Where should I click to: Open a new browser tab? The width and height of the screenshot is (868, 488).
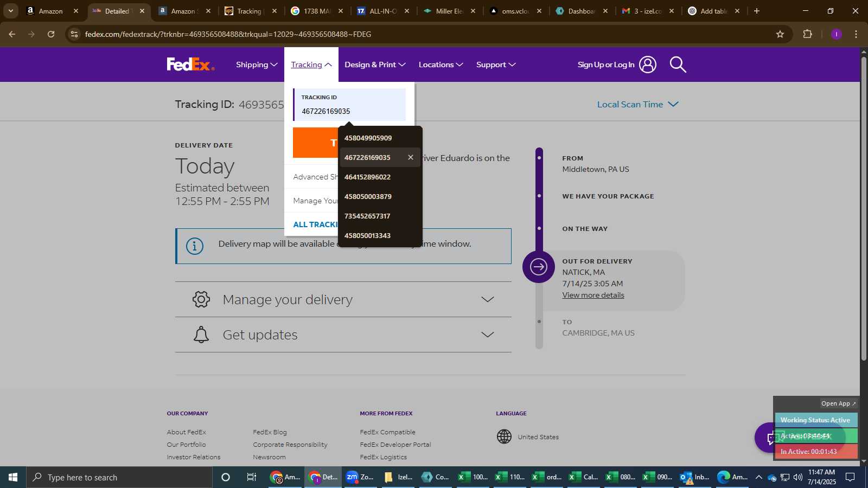[x=757, y=11]
